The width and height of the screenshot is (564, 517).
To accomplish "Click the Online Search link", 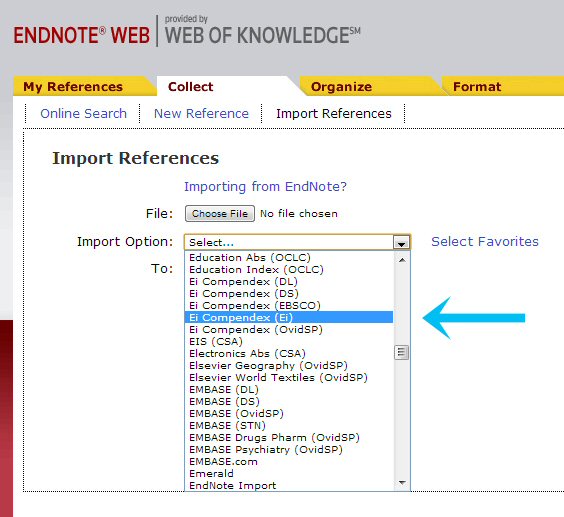I will click(x=83, y=113).
